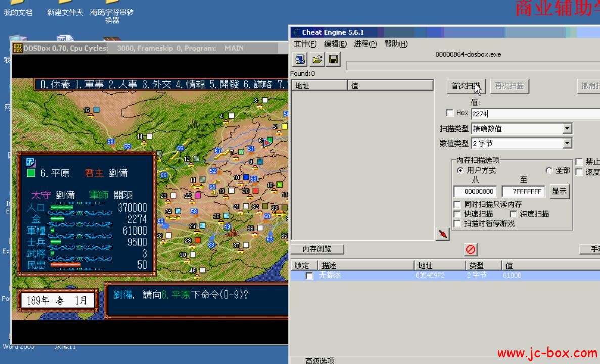This screenshot has width=600, height=364.
Task: Click the red circle clear list icon
Action: 471,249
